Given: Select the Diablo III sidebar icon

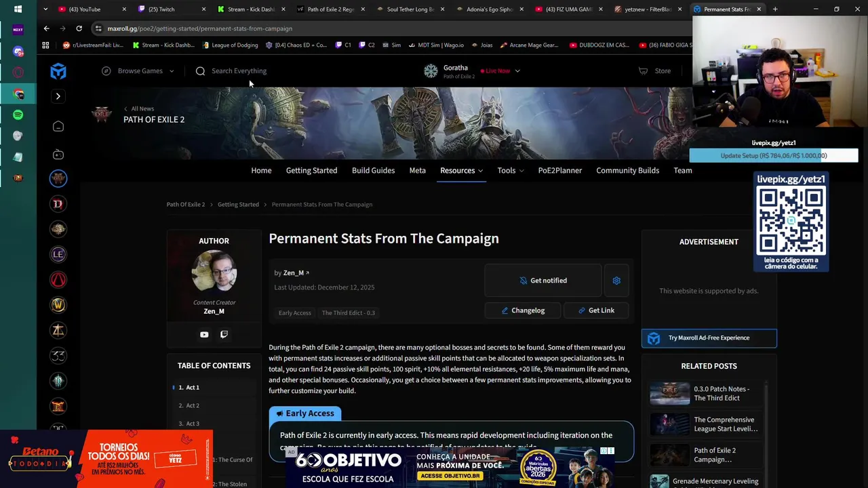Looking at the screenshot, I should click(58, 381).
